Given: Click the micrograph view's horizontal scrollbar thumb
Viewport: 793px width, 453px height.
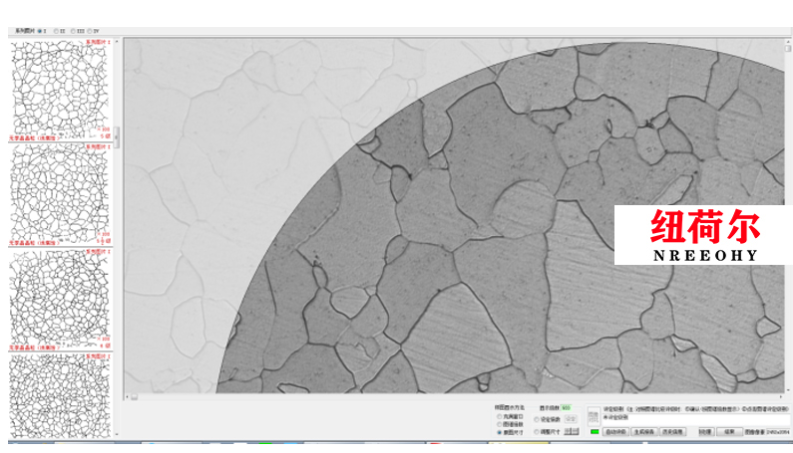Looking at the screenshot, I should point(135,397).
